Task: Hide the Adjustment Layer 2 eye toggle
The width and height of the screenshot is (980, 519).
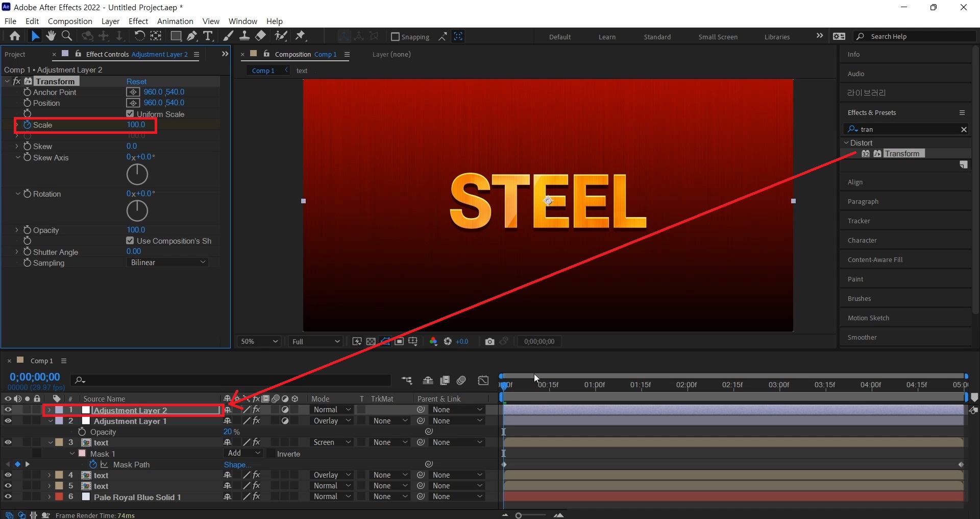Action: point(8,410)
